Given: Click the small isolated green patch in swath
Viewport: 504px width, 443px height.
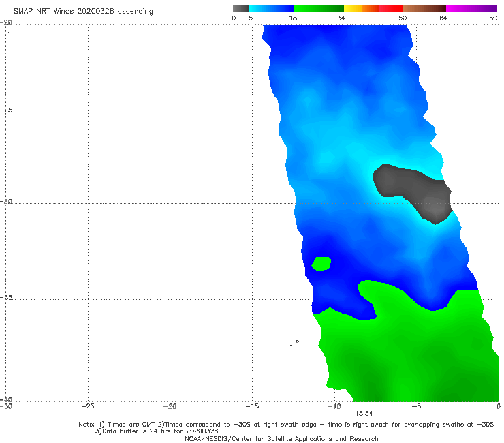Looking at the screenshot, I should pyautogui.click(x=321, y=264).
